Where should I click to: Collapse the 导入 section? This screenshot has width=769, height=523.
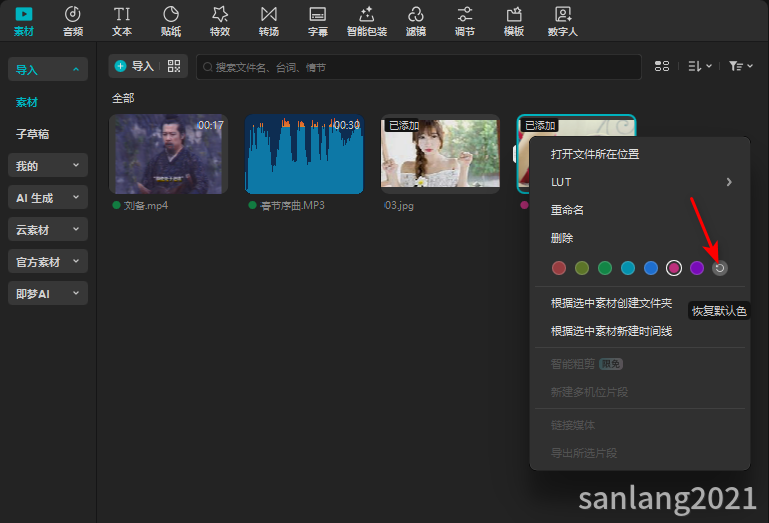(48, 69)
